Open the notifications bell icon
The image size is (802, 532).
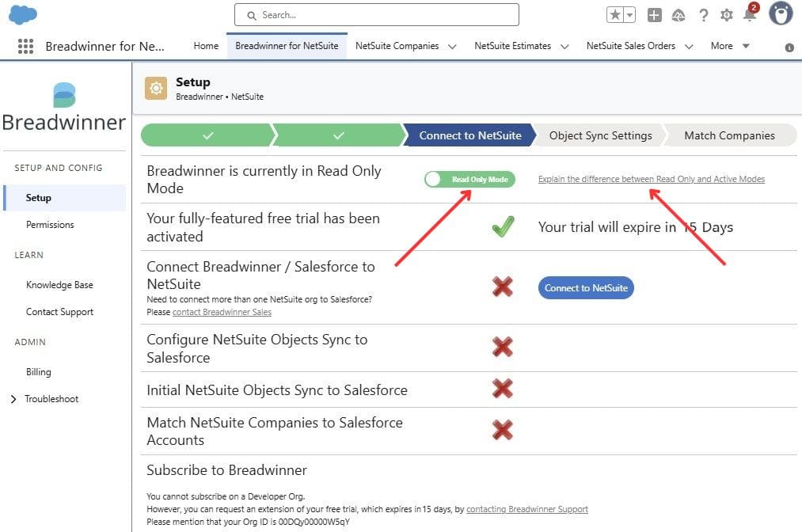click(750, 15)
